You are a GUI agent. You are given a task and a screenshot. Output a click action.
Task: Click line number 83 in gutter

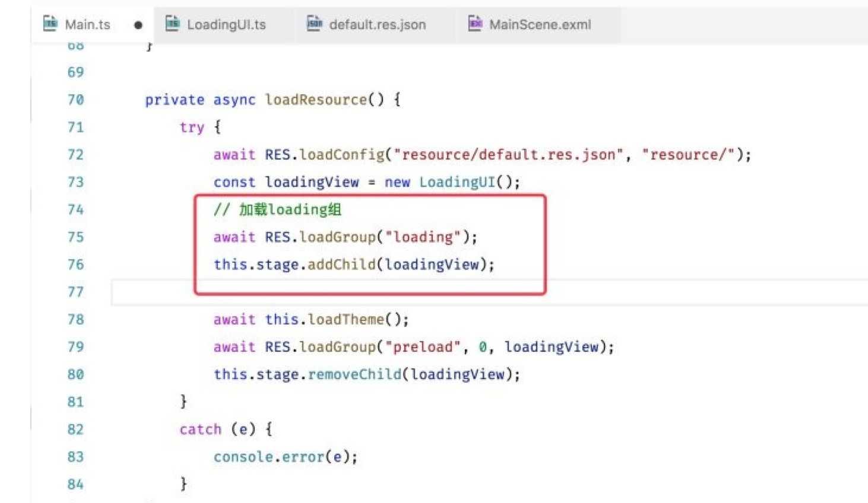click(x=75, y=457)
